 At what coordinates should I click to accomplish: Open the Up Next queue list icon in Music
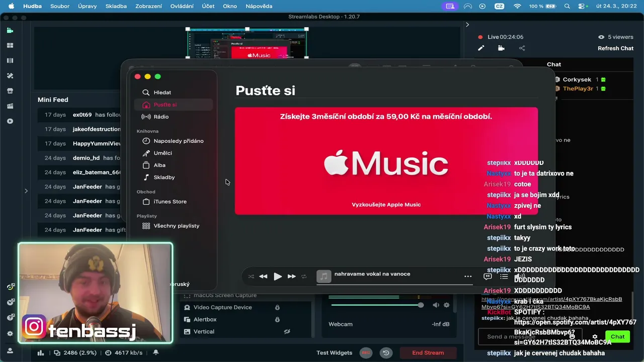pos(504,276)
